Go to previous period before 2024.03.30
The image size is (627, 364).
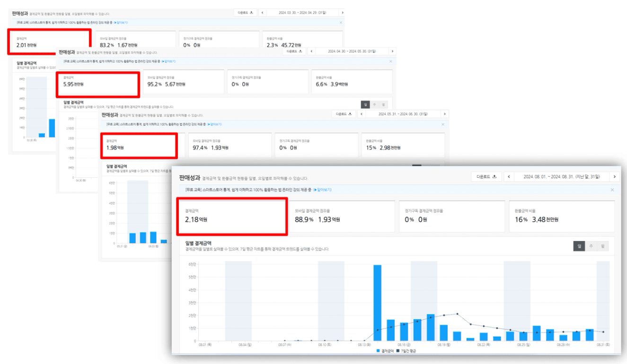[263, 12]
